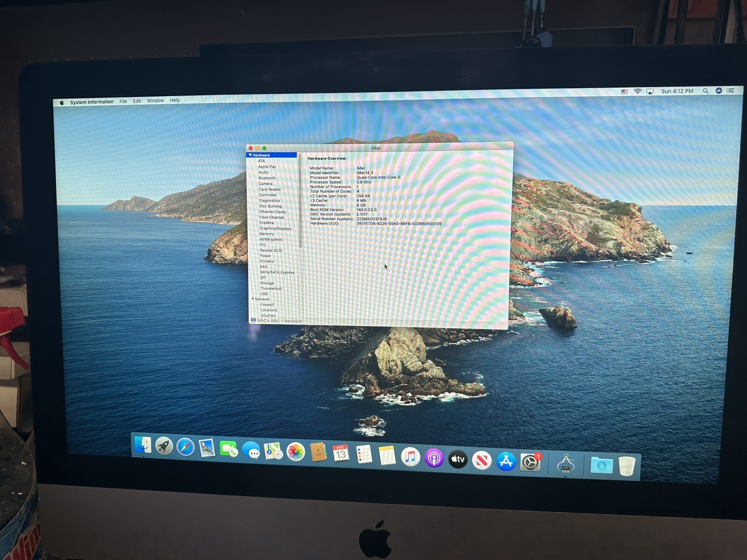The image size is (747, 560).
Task: Select Bluetooth in sidebar
Action: [267, 178]
